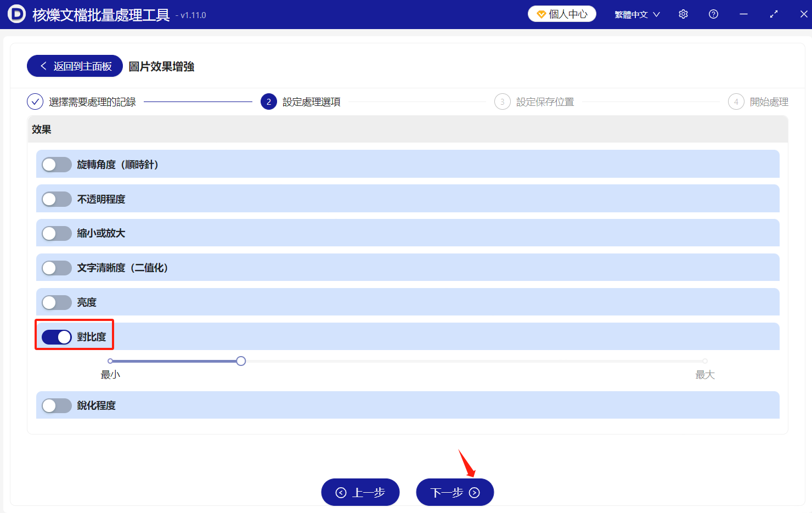Viewport: 812px width, 513px height.
Task: Click the forward arrow icon inside 下一步
Action: pyautogui.click(x=473, y=492)
